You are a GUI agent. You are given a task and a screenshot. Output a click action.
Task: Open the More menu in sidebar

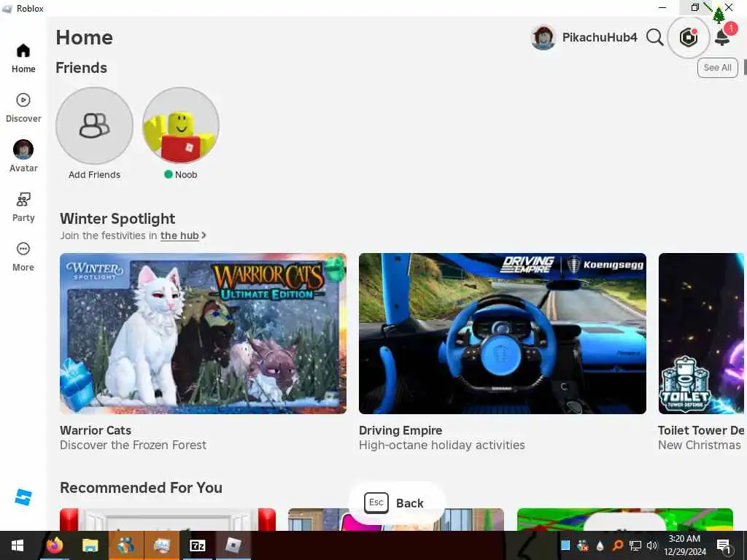point(23,257)
